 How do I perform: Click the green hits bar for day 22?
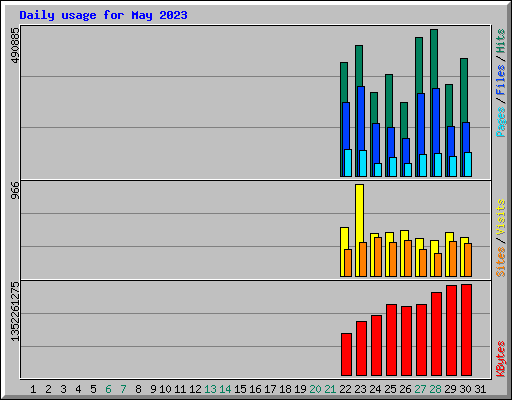pos(344,82)
